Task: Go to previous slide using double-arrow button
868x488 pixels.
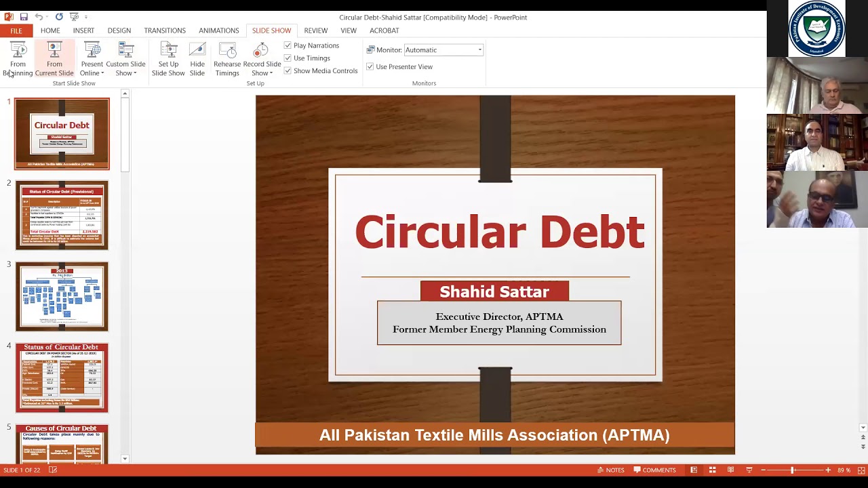Action: coord(863,437)
